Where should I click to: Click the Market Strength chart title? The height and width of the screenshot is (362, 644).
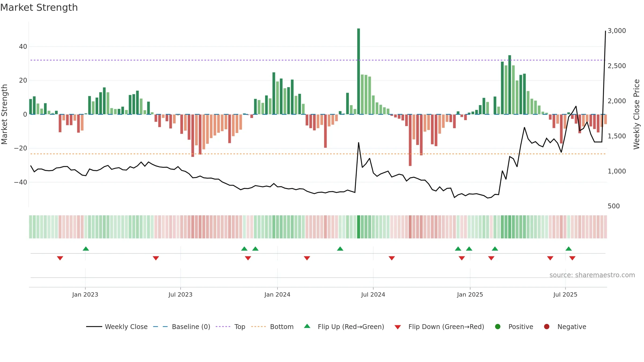point(39,8)
